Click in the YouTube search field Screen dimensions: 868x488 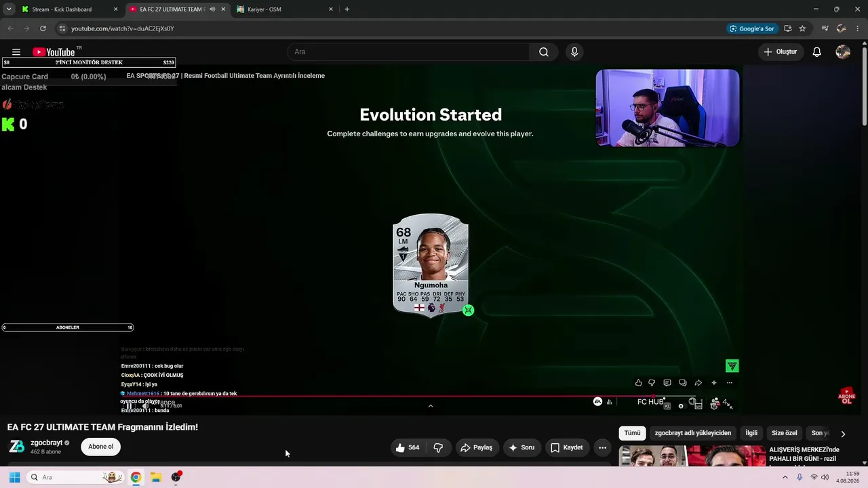pyautogui.click(x=408, y=52)
